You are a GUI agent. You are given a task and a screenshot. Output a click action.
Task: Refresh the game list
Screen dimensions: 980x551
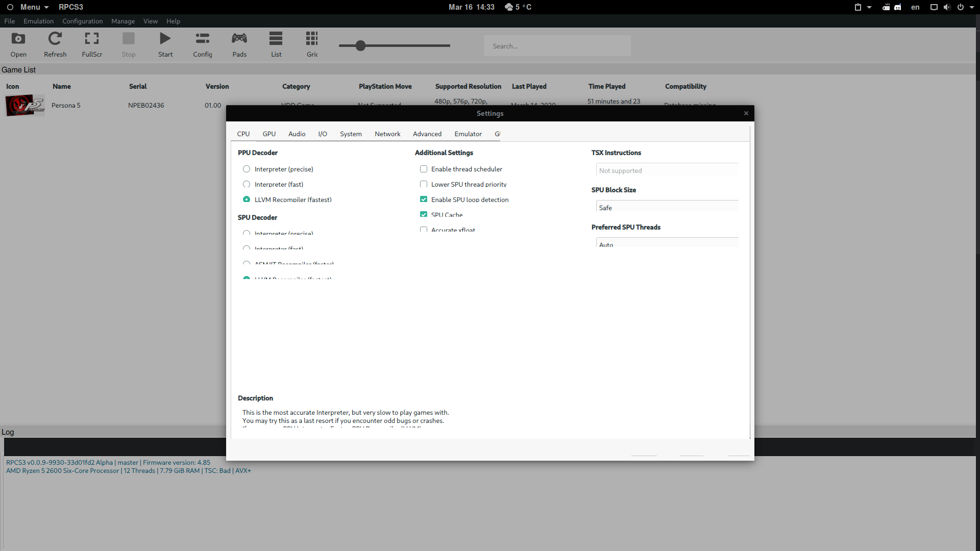click(55, 44)
